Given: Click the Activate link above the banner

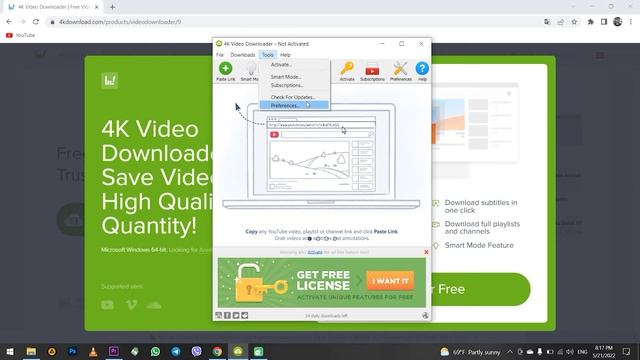Looking at the screenshot, I should (315, 252).
